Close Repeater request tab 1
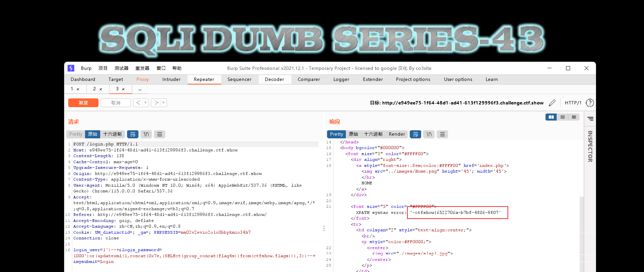The height and width of the screenshot is (272, 644). [78, 89]
